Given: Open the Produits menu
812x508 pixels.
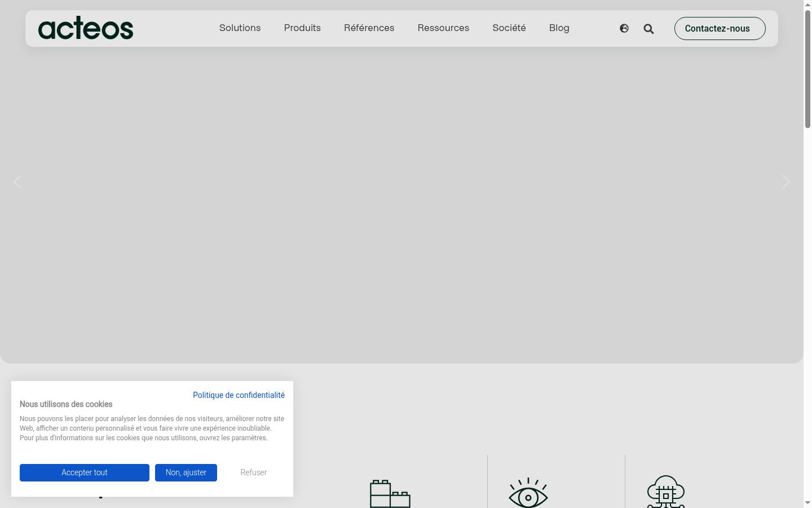Looking at the screenshot, I should tap(302, 28).
